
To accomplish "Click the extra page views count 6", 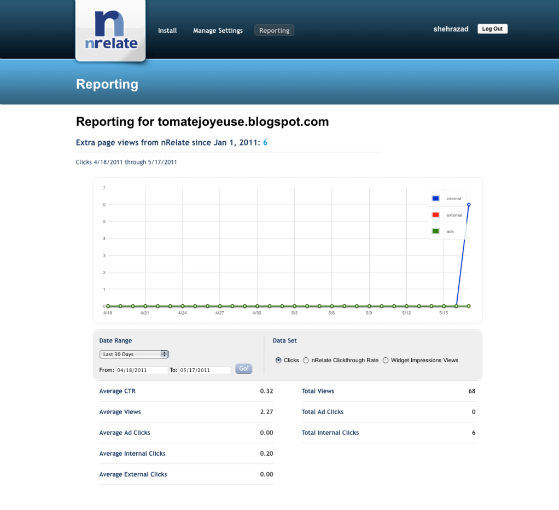I will (x=265, y=143).
